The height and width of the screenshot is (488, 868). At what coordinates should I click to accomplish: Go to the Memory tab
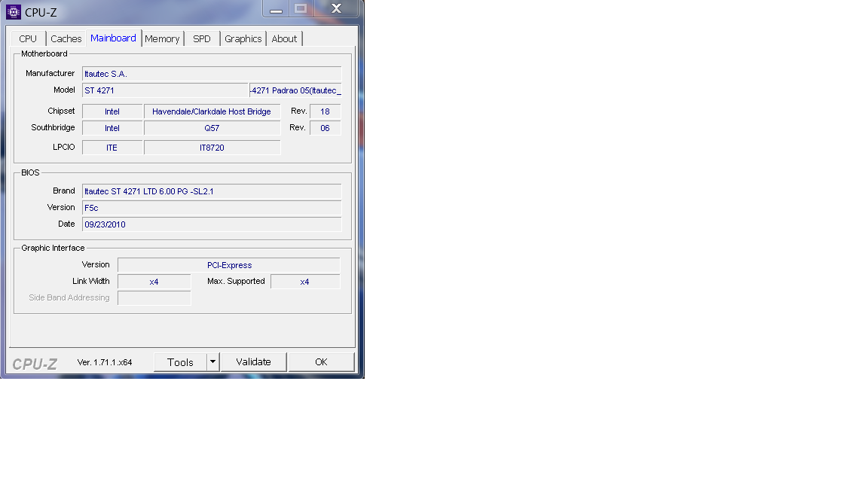click(x=162, y=38)
